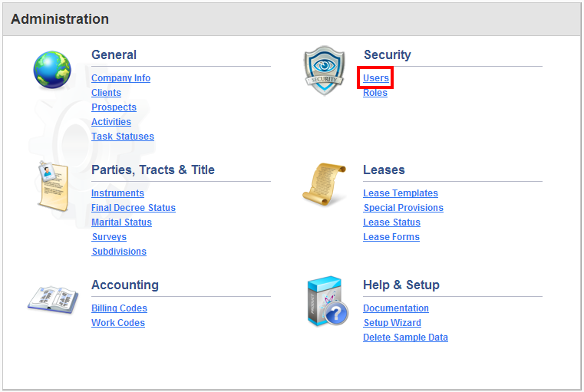
Task: Click the product box help icon
Action: [328, 301]
